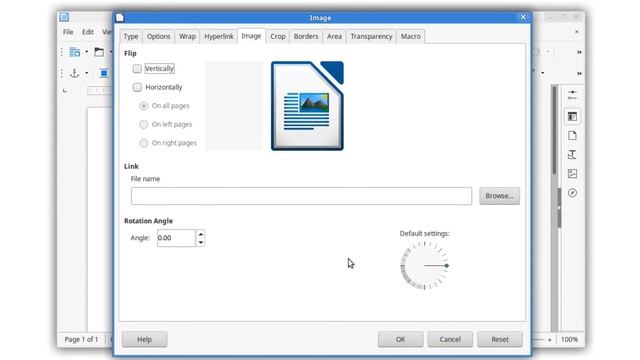Select the active Image tab

251,36
